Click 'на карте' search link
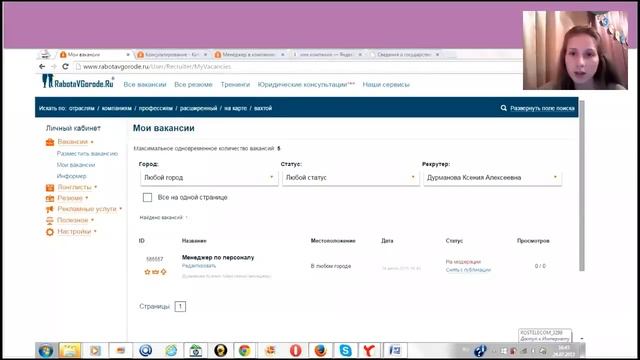640x360 pixels. 236,108
